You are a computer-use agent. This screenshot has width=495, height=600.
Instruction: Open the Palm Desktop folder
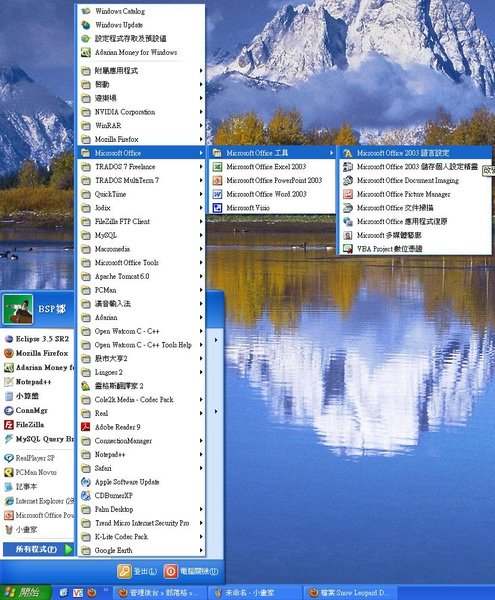pos(141,509)
